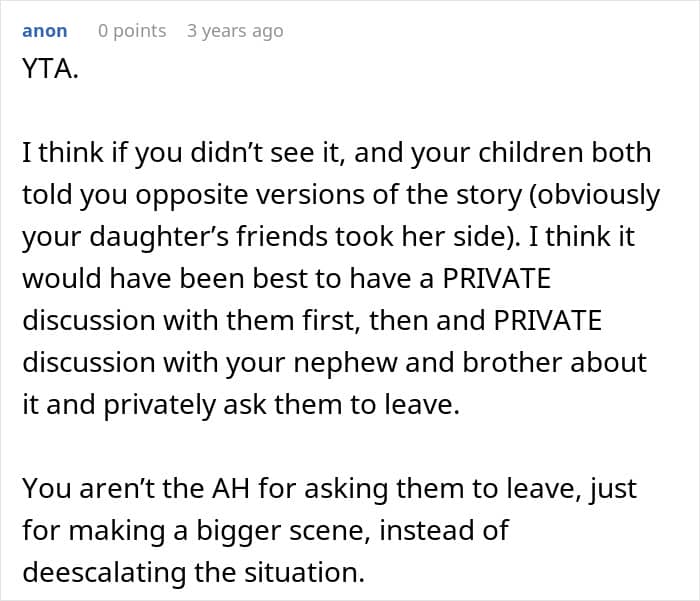
Task: Click the phrase privately ask them to leave
Action: tap(281, 405)
